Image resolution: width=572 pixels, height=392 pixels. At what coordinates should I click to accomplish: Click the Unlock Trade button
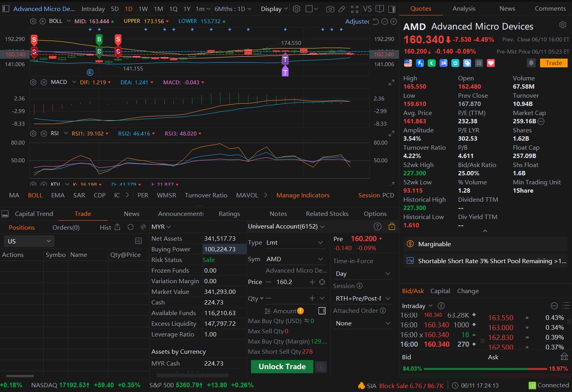(282, 366)
